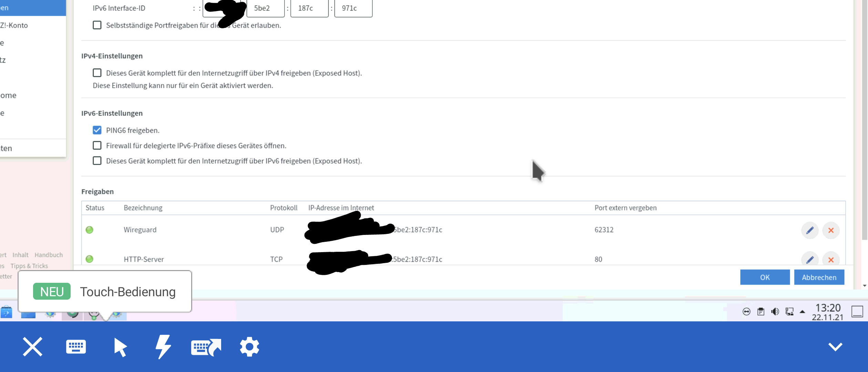
Task: Edit the HTTP-Server sharing entry
Action: coord(809,259)
